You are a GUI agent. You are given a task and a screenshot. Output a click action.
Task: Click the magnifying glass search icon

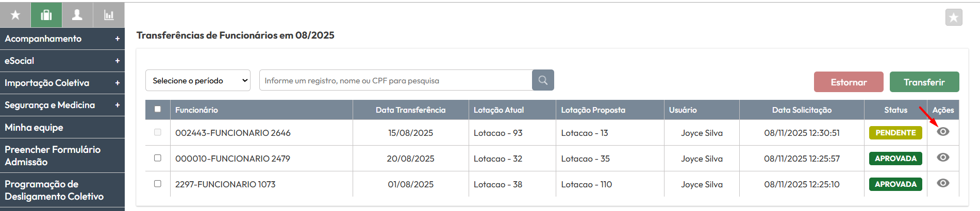tap(543, 80)
